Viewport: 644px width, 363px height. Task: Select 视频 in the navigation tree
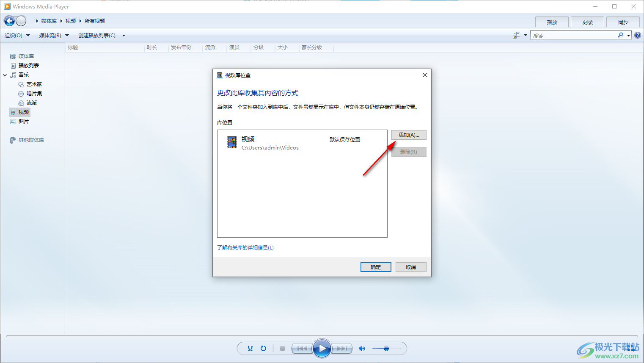pos(20,112)
